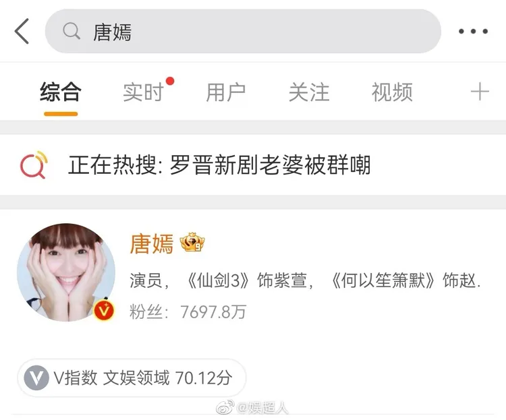This screenshot has height=420, width=506.
Task: Tap the gold crown membership badge
Action: pyautogui.click(x=192, y=243)
